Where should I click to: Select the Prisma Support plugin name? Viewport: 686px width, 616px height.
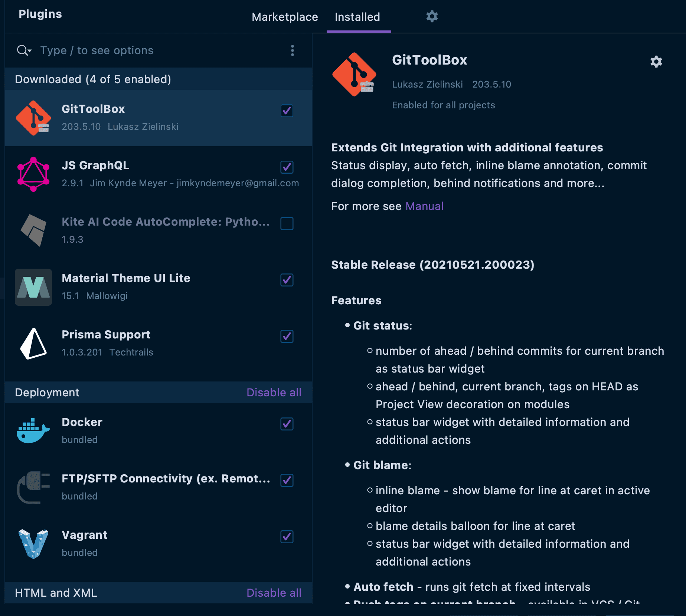coord(106,335)
